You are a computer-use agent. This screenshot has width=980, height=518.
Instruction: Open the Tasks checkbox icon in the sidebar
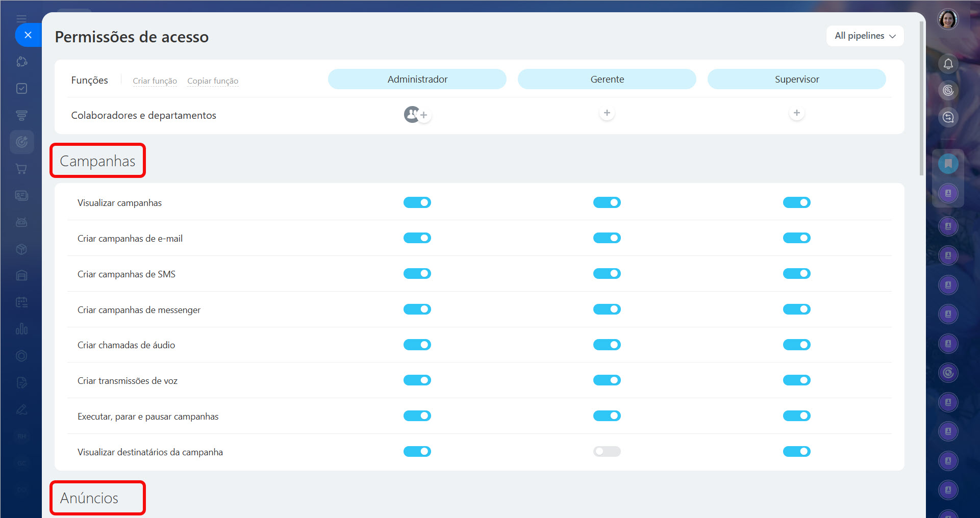pyautogui.click(x=21, y=88)
